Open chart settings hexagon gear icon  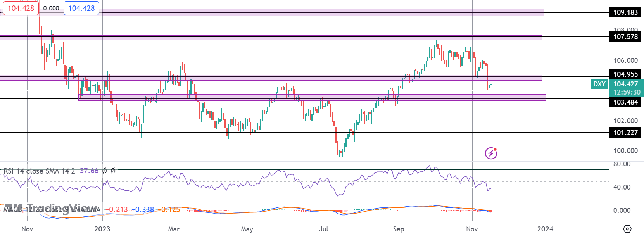pyautogui.click(x=627, y=229)
